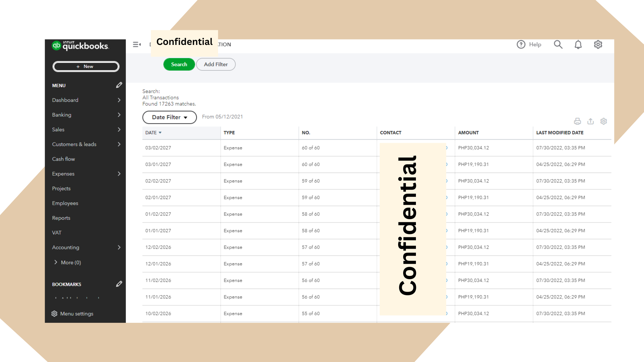Image resolution: width=644 pixels, height=362 pixels.
Task: Click the green Search button
Action: pyautogui.click(x=179, y=64)
